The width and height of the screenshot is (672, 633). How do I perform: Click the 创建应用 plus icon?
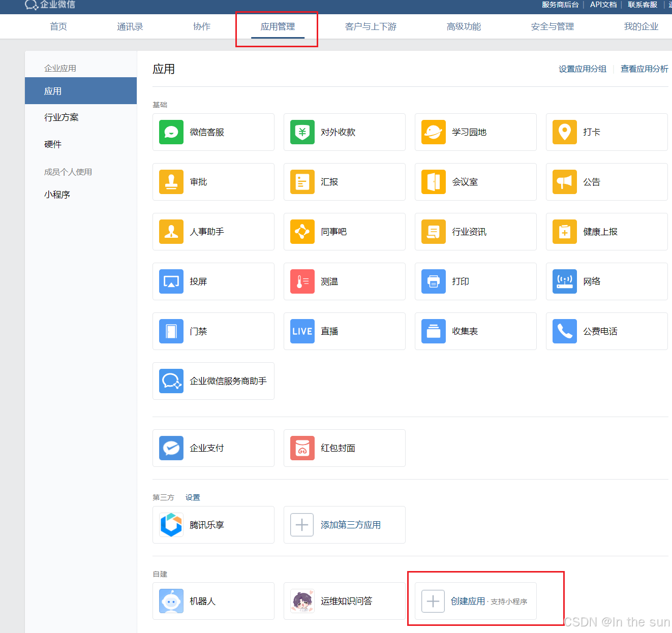(433, 601)
